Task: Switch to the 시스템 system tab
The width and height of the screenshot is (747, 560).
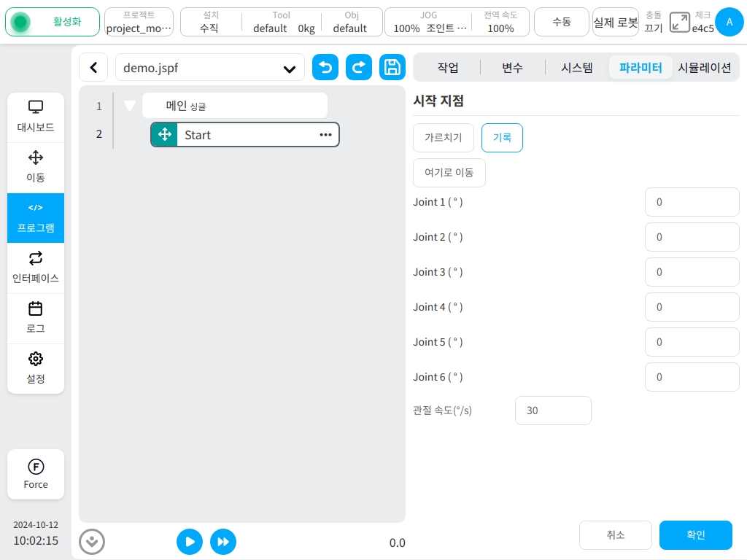Action: (577, 68)
